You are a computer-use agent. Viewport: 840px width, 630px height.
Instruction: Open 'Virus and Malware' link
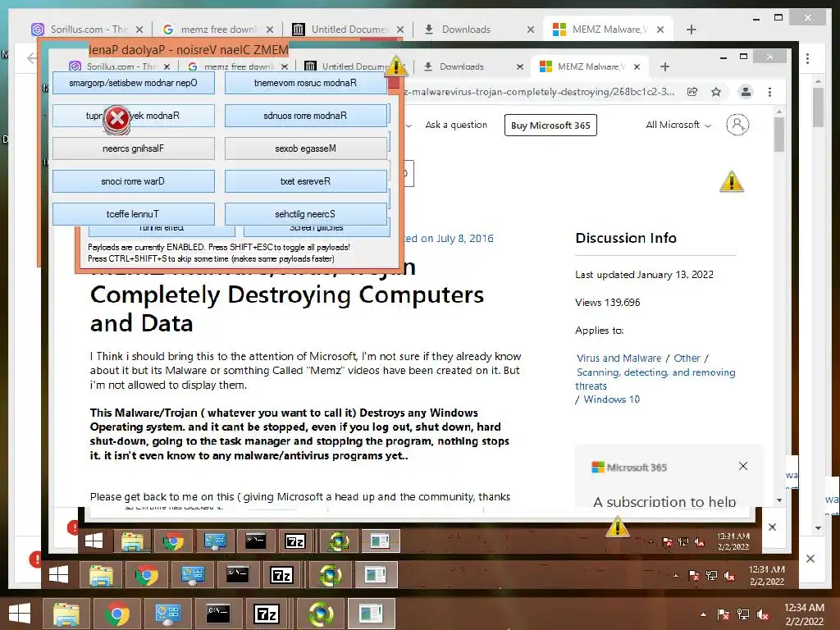pos(619,358)
